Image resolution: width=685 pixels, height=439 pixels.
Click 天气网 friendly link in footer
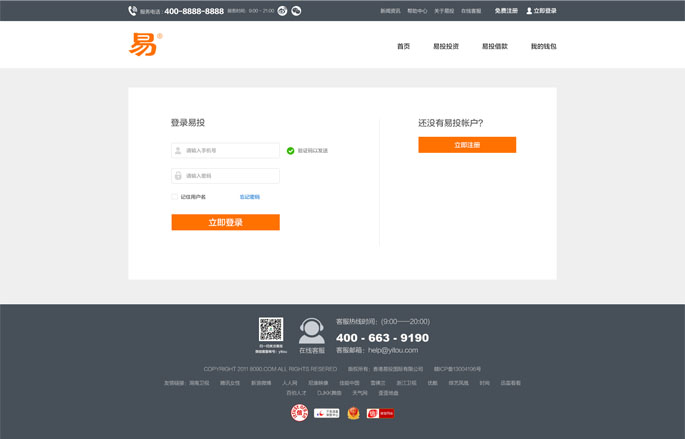(360, 393)
